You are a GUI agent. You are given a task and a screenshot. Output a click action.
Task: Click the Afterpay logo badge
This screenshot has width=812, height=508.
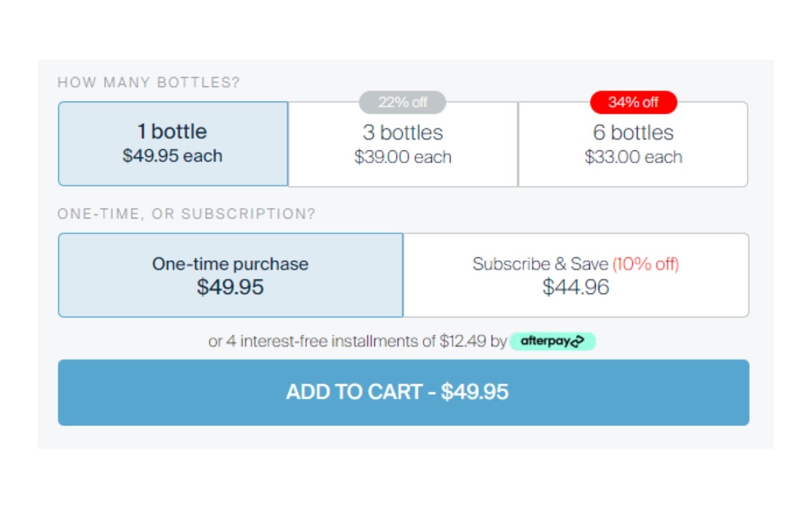coord(553,342)
